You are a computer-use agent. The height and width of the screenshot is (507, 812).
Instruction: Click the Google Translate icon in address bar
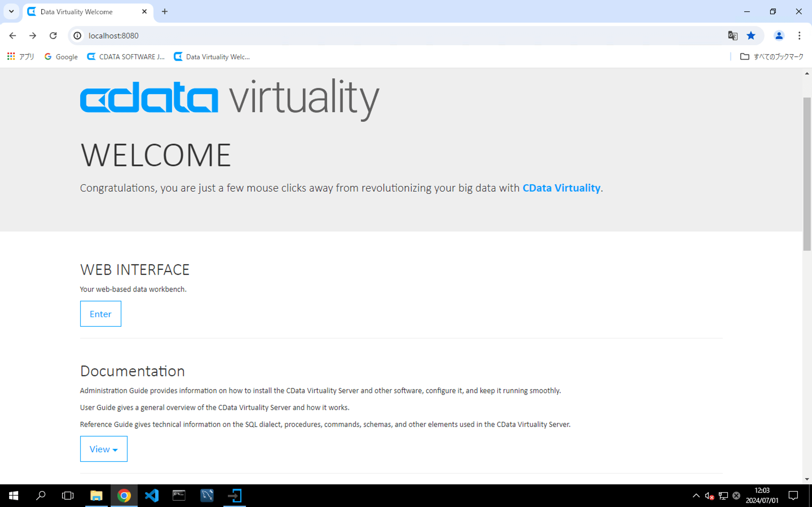click(732, 35)
